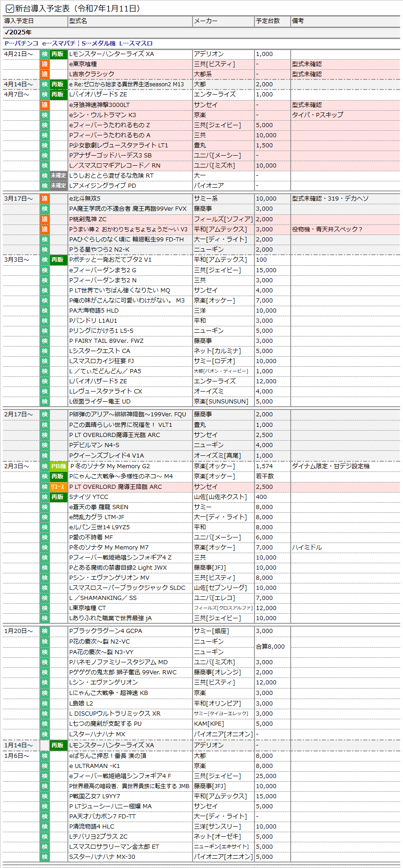Click the 検 badge beside eシン・ウルトラマン K3
Image resolution: width=403 pixels, height=868 pixels.
(x=44, y=115)
